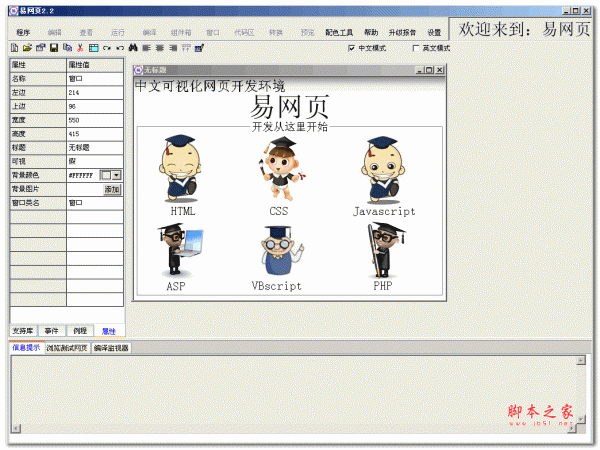Viewport: 600px width, 450px height.
Task: Click the cut (scissors) toolbar icon
Action: tap(80, 48)
